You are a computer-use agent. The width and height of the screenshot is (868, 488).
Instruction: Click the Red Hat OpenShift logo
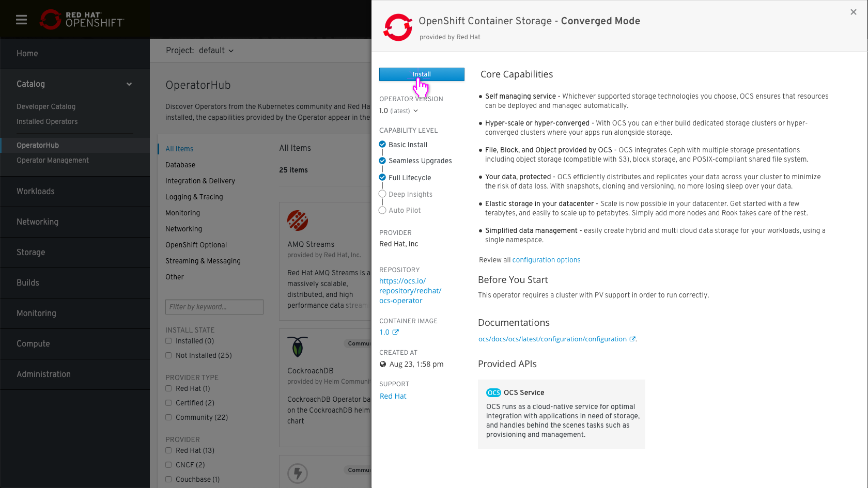click(x=82, y=20)
